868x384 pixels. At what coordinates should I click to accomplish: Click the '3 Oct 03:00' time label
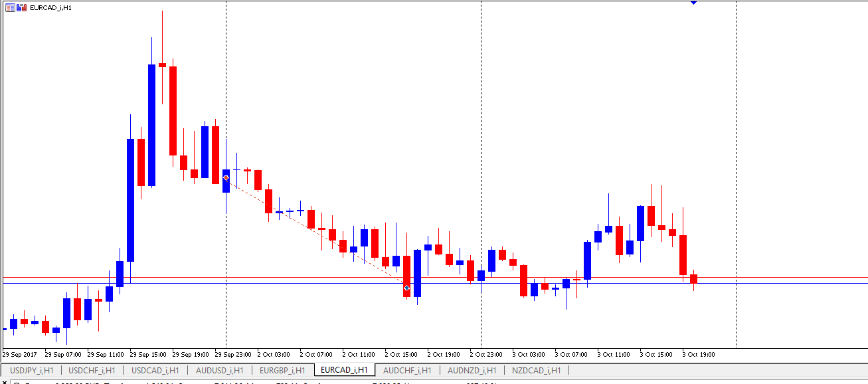pyautogui.click(x=529, y=355)
